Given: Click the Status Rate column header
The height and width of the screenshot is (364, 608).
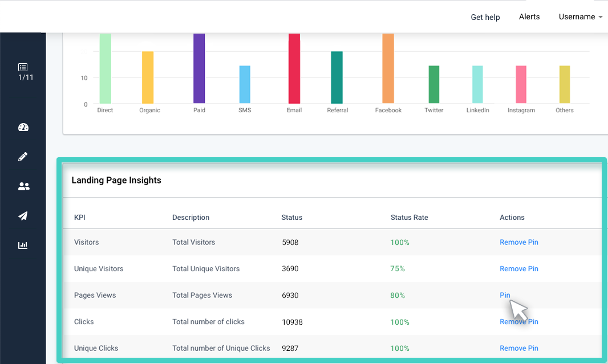Looking at the screenshot, I should coord(409,218).
